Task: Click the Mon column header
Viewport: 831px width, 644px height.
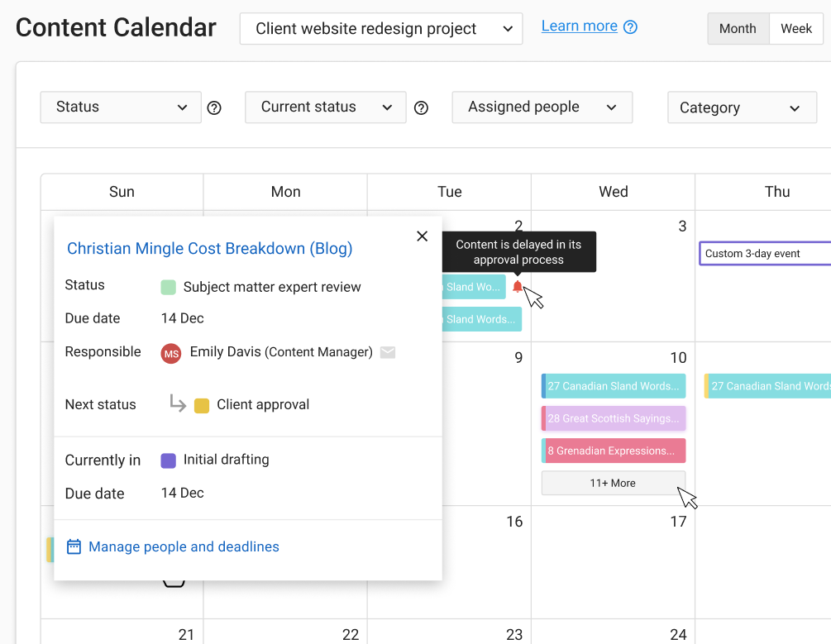Action: pos(285,192)
